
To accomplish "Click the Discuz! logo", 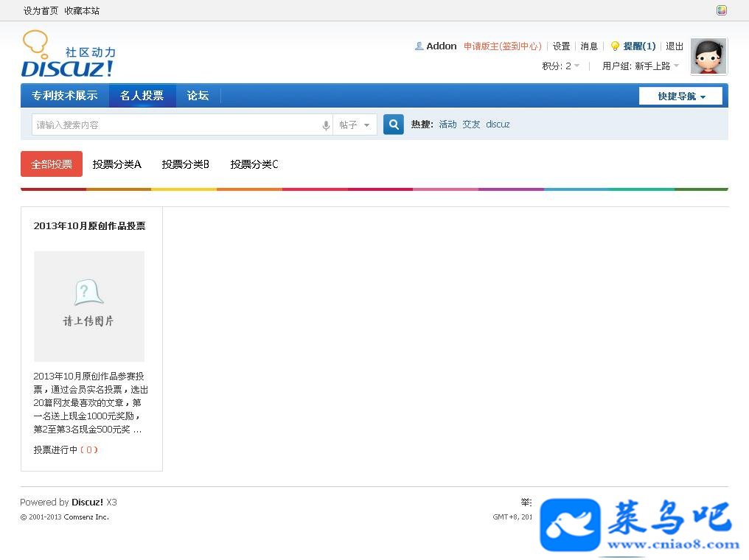I will 69,54.
